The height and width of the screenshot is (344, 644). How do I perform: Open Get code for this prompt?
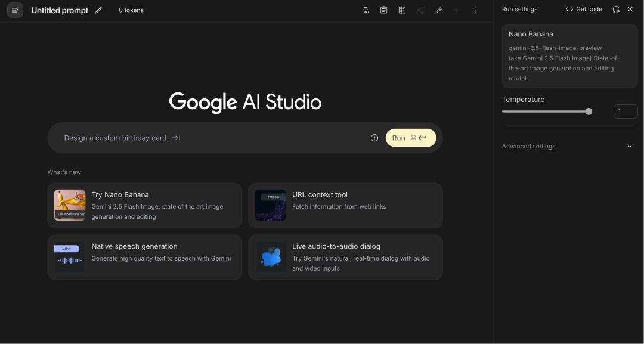coord(584,9)
